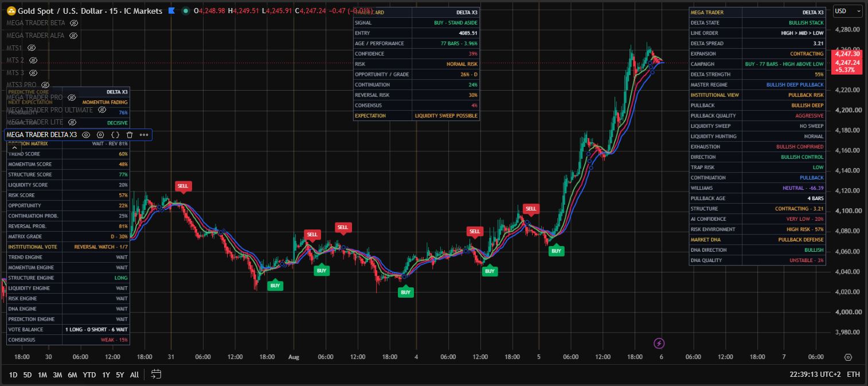The image size is (868, 386).
Task: Click the MTS3 PRO legend name
Action: click(x=21, y=85)
